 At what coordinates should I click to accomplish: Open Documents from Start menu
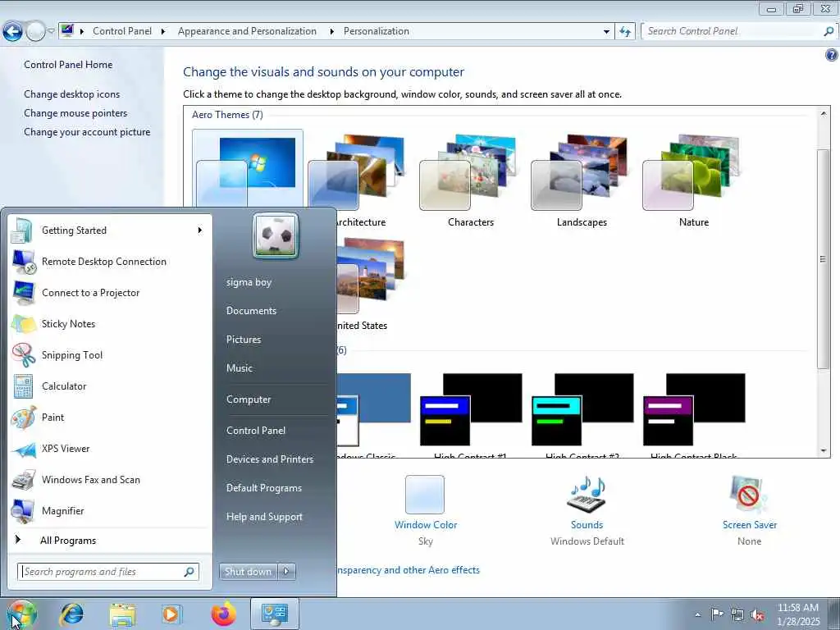(251, 311)
